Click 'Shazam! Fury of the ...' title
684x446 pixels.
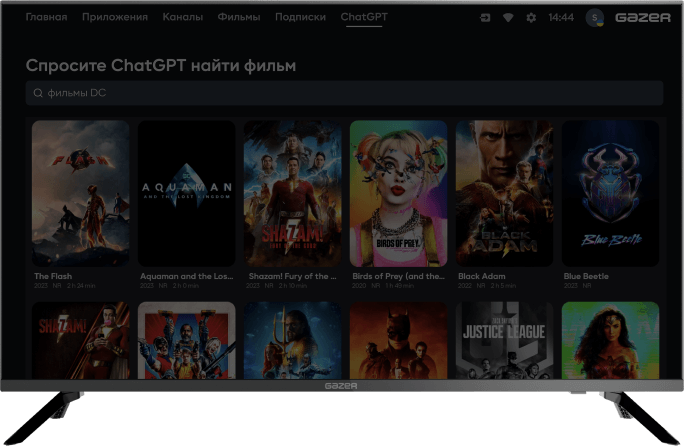tap(292, 276)
